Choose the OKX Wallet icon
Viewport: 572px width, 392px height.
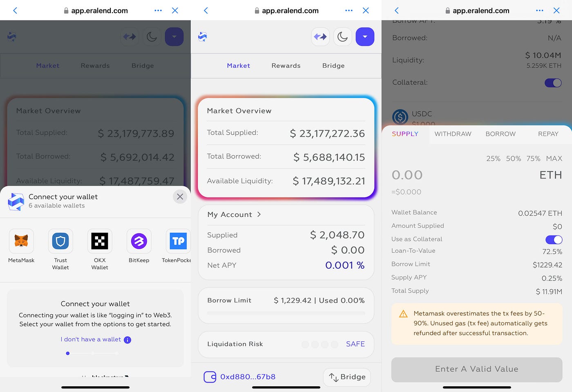pos(100,241)
